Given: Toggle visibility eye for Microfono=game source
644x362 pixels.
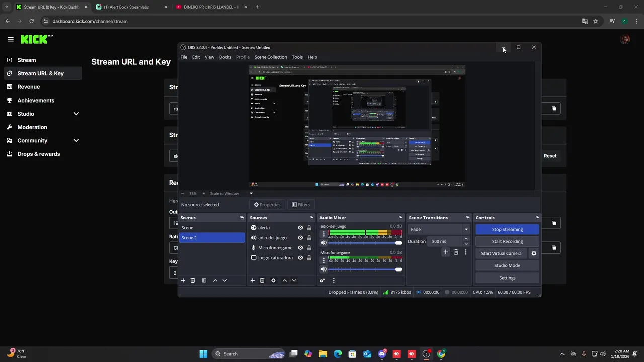Looking at the screenshot, I should point(300,248).
